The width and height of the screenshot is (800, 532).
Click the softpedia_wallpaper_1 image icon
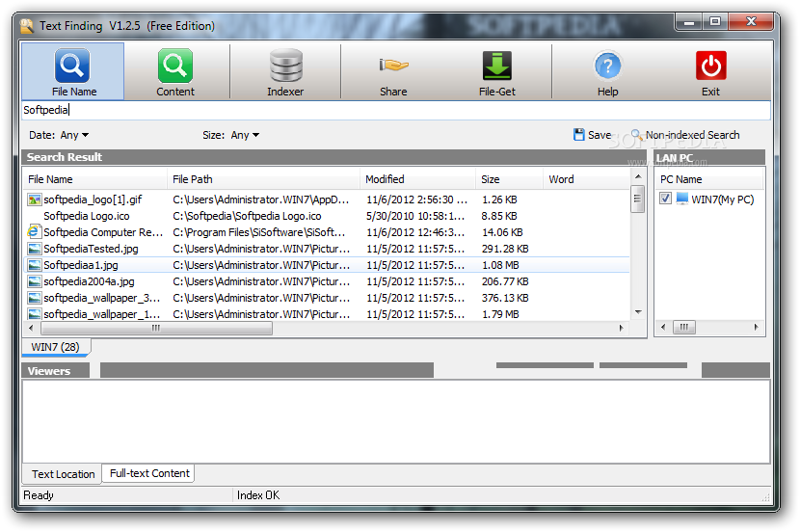point(34,313)
